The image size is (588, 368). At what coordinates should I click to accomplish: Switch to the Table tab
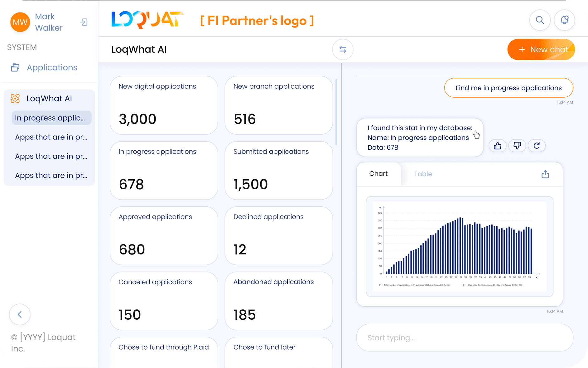[x=423, y=174]
